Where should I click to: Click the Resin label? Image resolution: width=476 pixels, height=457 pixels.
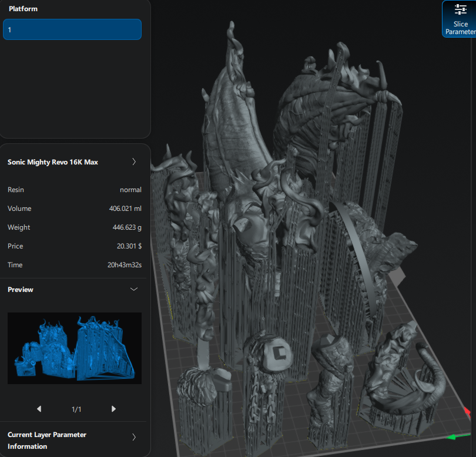16,190
